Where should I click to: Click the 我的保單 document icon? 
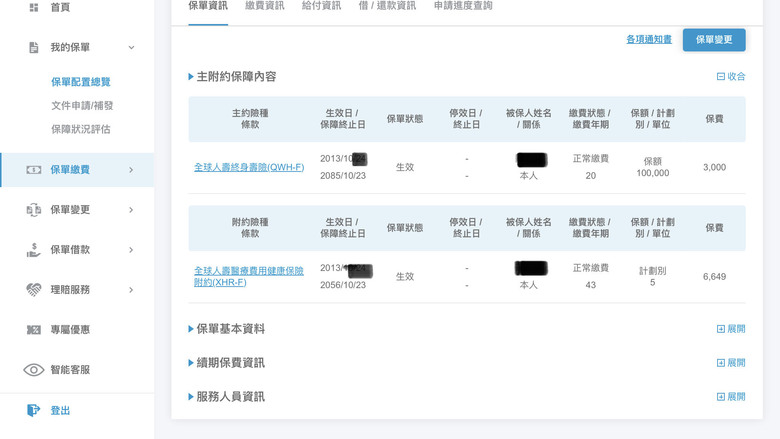coord(34,48)
